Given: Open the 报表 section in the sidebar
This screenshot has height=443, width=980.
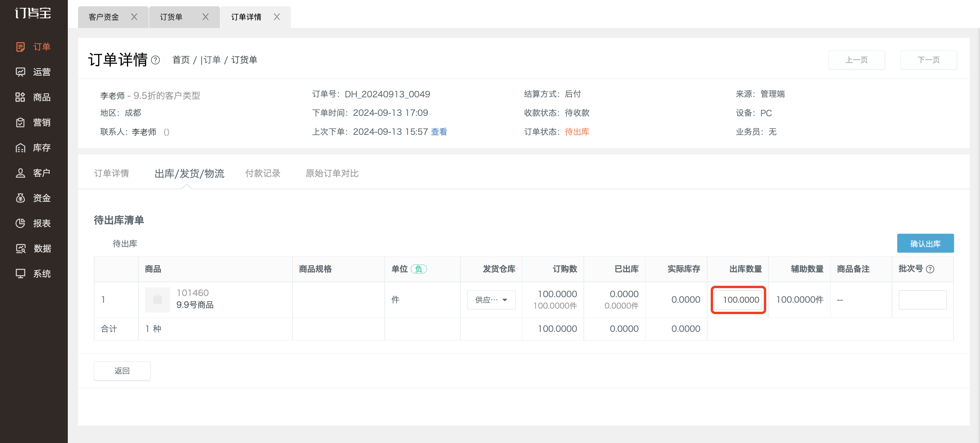Looking at the screenshot, I should coord(33,223).
